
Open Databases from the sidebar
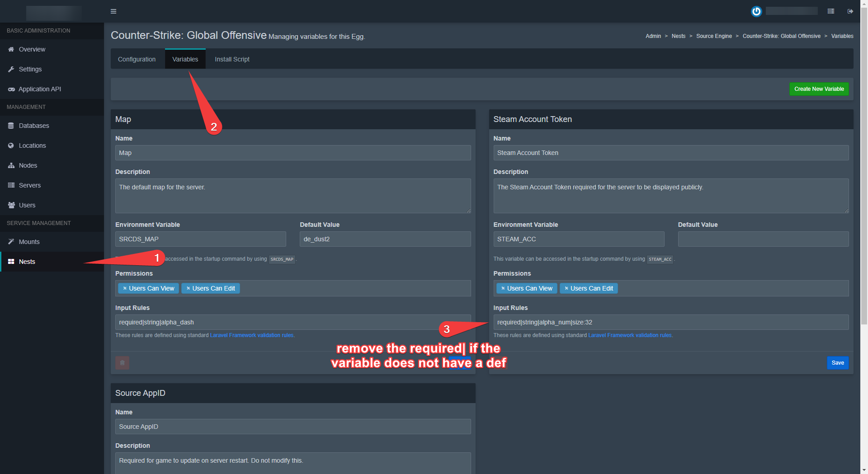(33, 126)
